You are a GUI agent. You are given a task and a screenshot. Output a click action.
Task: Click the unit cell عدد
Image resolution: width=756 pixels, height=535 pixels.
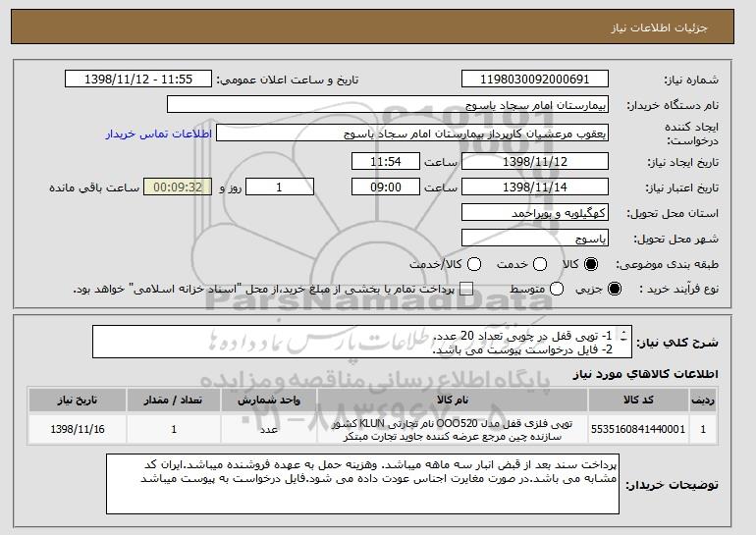269,429
